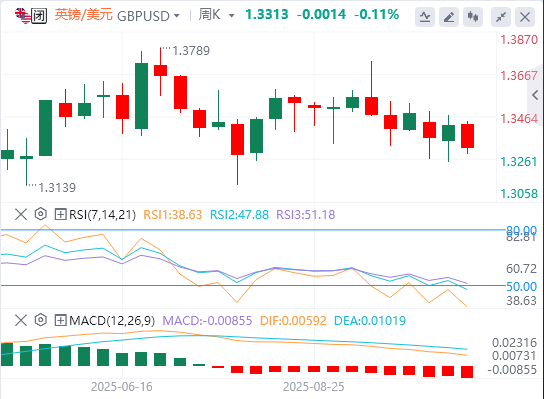Click the 2025-08-25 date axis label
This screenshot has width=544, height=399.
314,387
